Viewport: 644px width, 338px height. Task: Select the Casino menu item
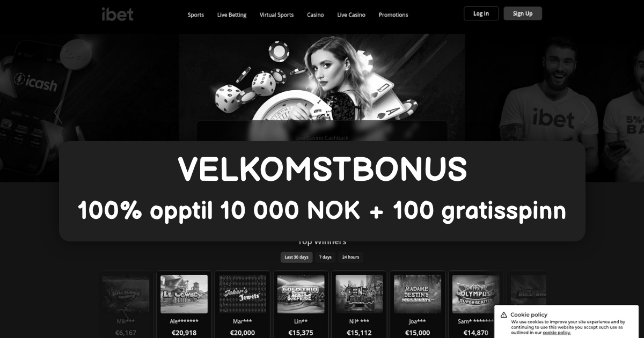(x=316, y=15)
